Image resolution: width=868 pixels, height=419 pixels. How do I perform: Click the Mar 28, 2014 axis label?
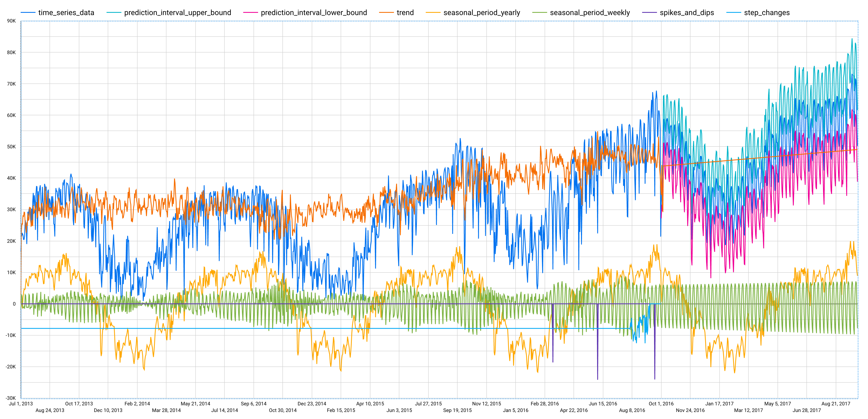coord(166,410)
